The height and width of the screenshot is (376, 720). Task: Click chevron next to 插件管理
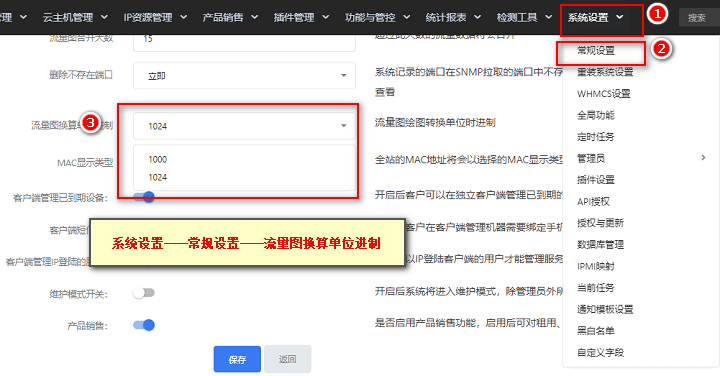tap(326, 17)
